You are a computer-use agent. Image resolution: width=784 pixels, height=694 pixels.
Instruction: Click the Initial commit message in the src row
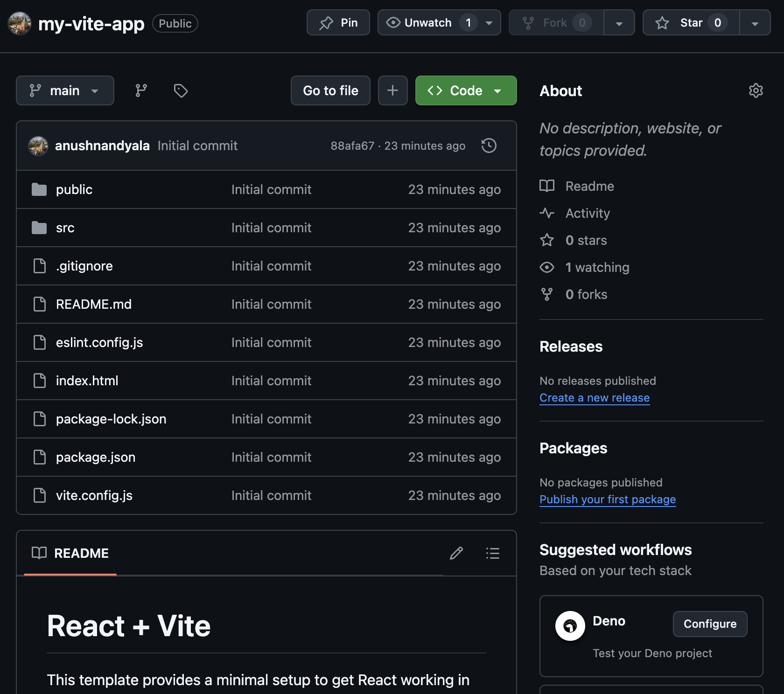(271, 228)
